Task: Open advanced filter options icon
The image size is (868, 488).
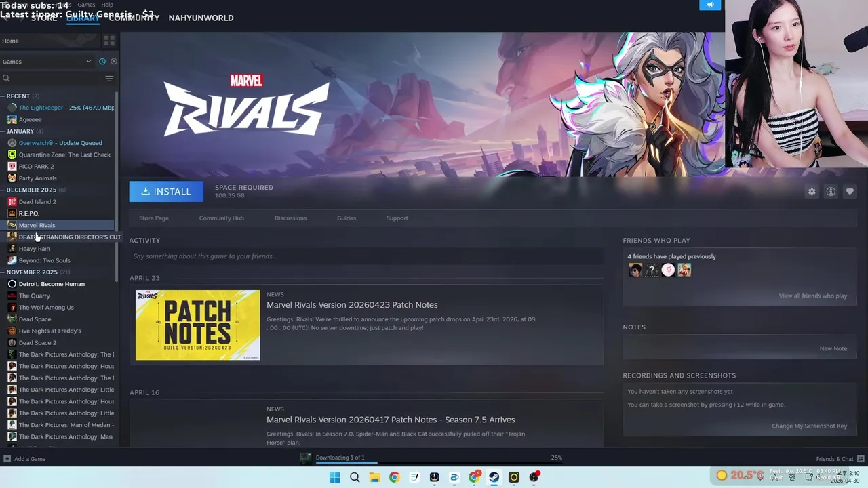Action: pos(109,79)
